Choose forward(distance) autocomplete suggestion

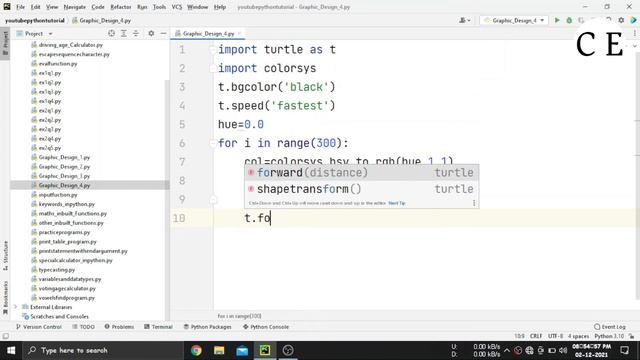click(362, 173)
